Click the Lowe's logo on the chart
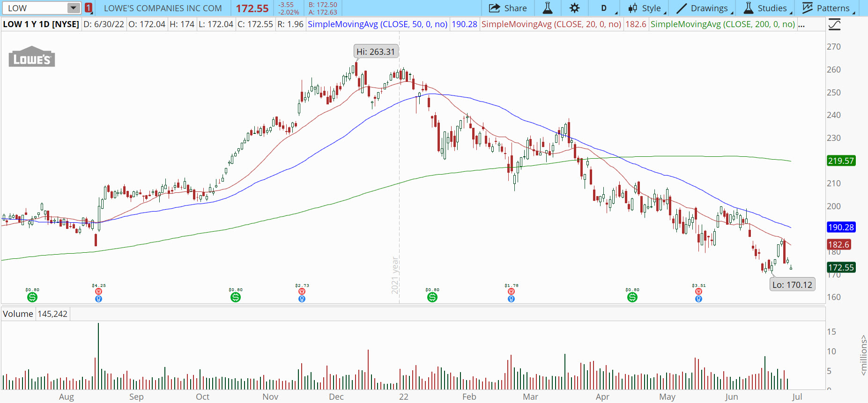 click(x=32, y=57)
